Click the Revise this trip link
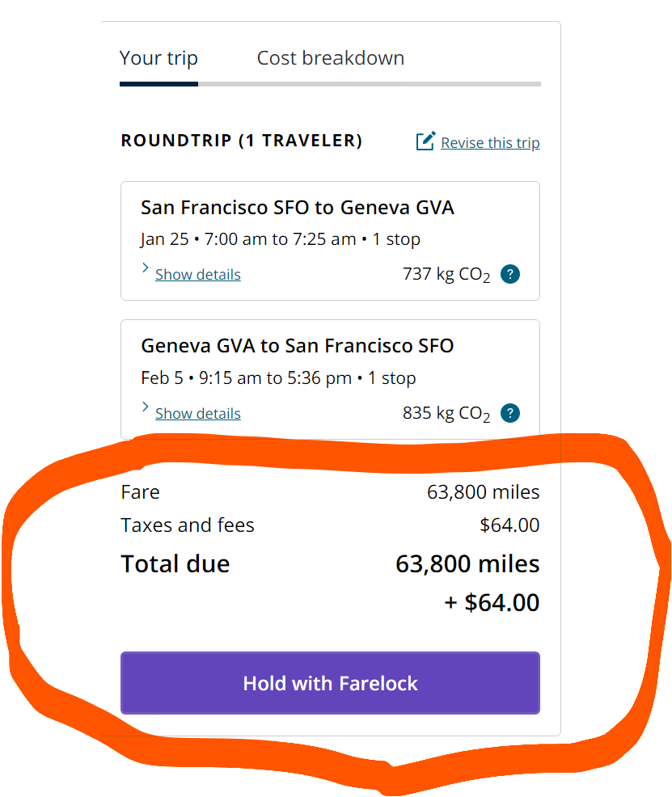The image size is (672, 797). pyautogui.click(x=490, y=143)
